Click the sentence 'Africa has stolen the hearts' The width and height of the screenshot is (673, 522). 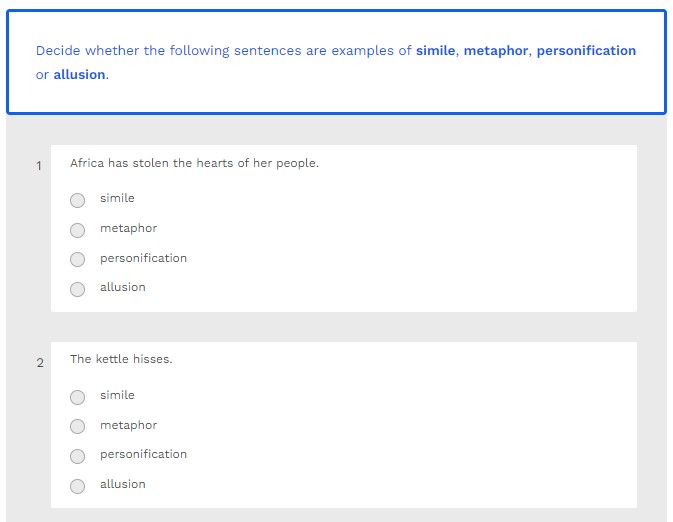pyautogui.click(x=194, y=163)
